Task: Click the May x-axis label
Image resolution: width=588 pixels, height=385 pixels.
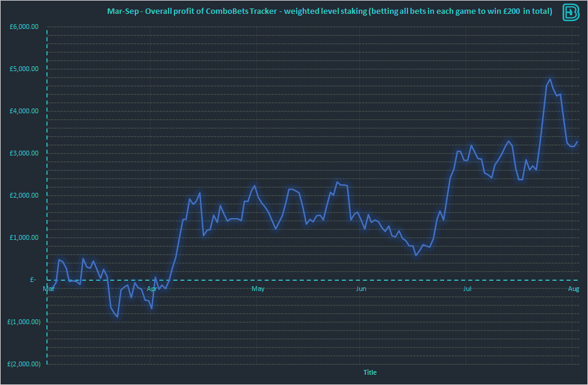Action: tap(258, 289)
